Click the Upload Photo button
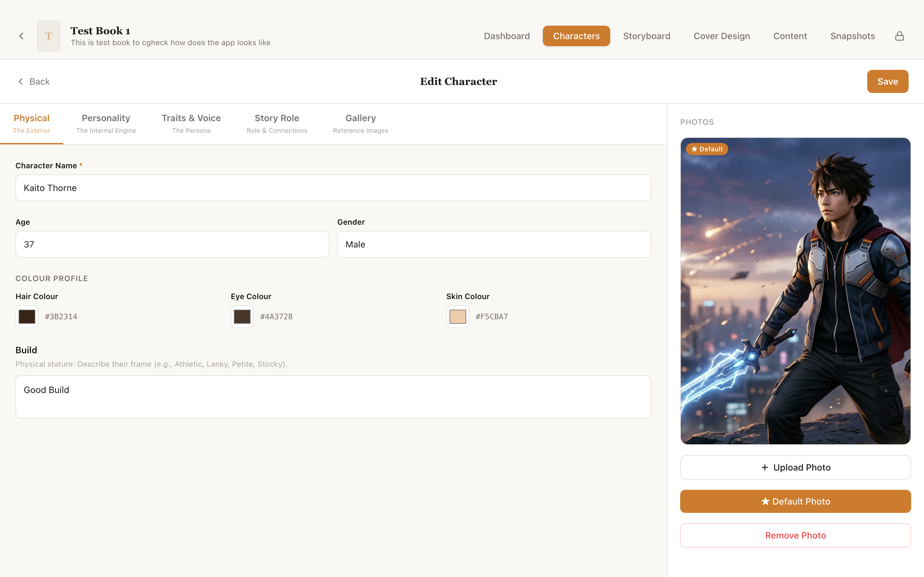924x577 pixels. coord(795,467)
